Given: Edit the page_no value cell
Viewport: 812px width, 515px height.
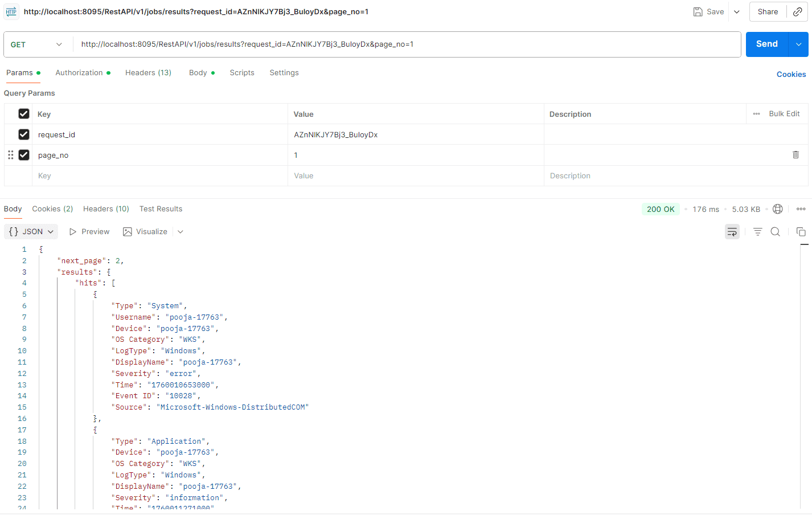Looking at the screenshot, I should 416,155.
